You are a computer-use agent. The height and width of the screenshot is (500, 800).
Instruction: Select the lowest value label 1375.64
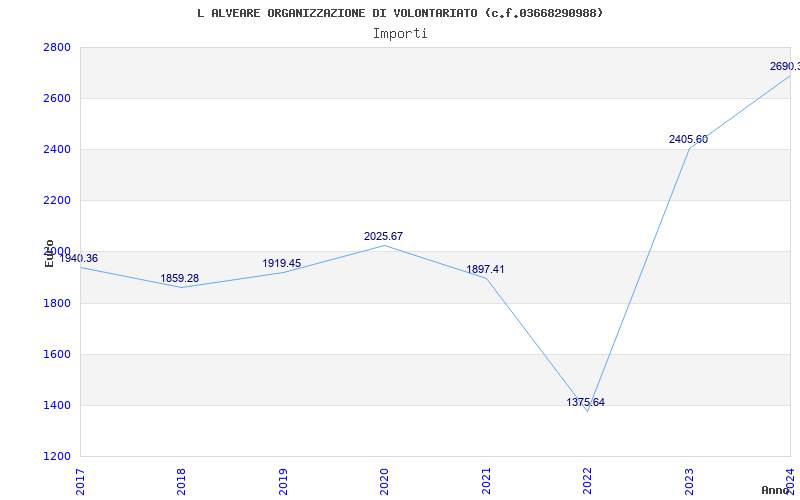[586, 403]
